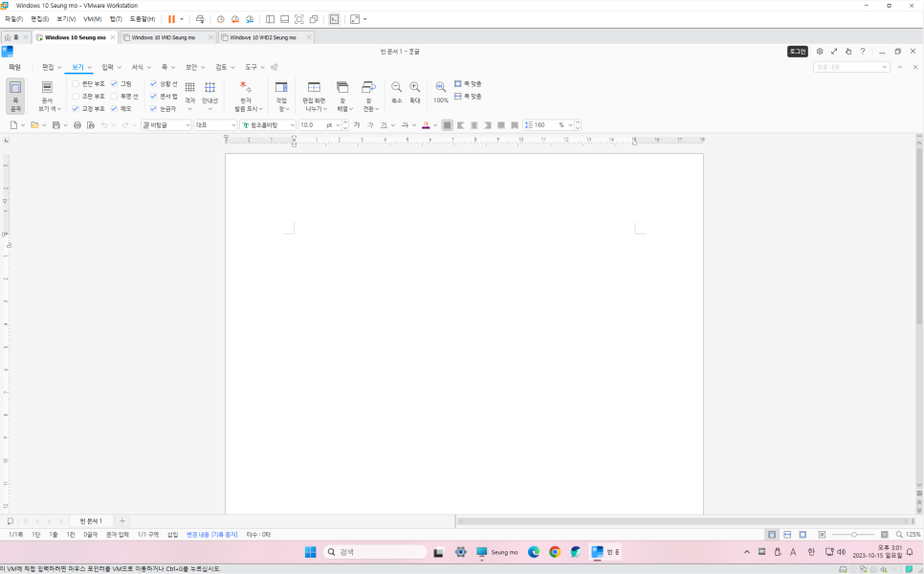Screen dimensions: 924x574
Task: Click the 편집 화면 나누기 split view icon
Action: tap(314, 94)
